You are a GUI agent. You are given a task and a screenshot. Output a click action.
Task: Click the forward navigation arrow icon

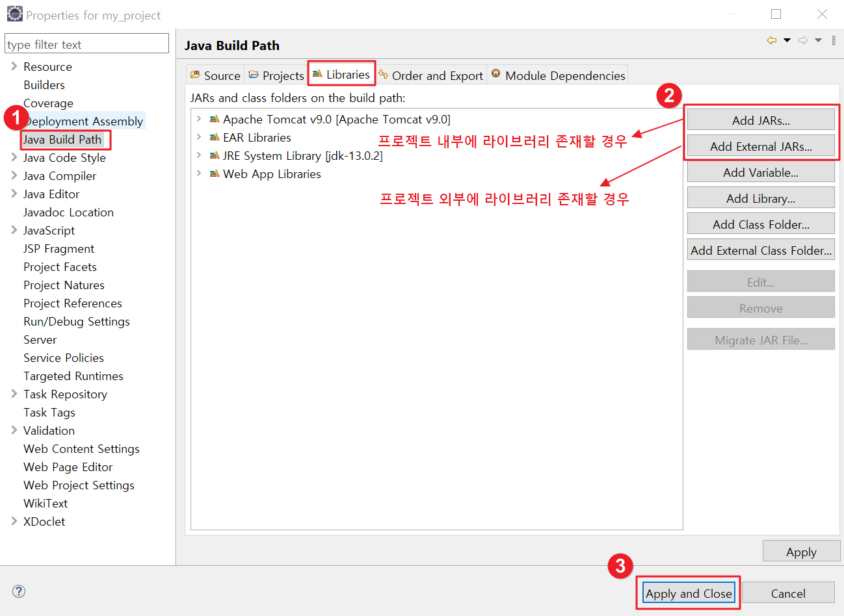tap(803, 40)
